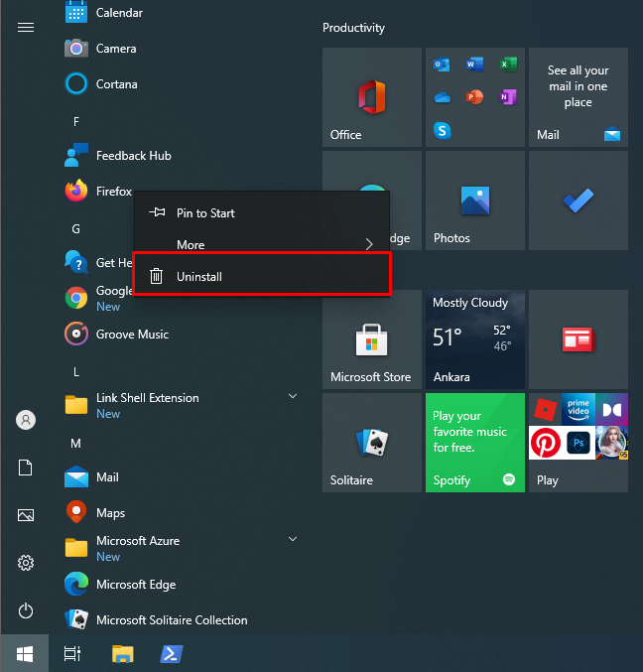Launch Firefox from the app list
This screenshot has height=672, width=643.
[x=97, y=192]
